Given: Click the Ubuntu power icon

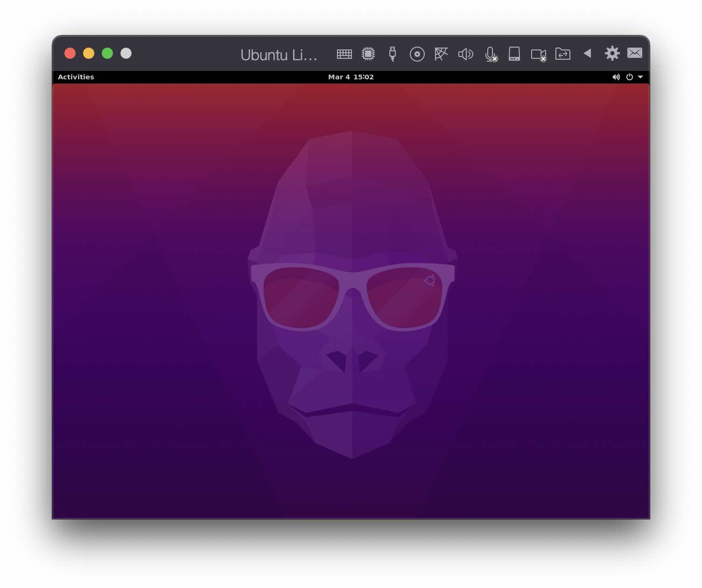Looking at the screenshot, I should click(x=630, y=77).
